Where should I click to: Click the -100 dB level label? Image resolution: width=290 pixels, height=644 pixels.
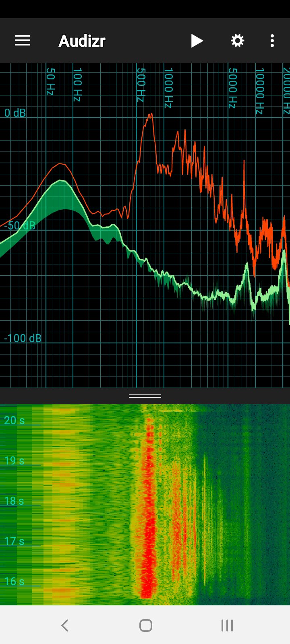23,338
